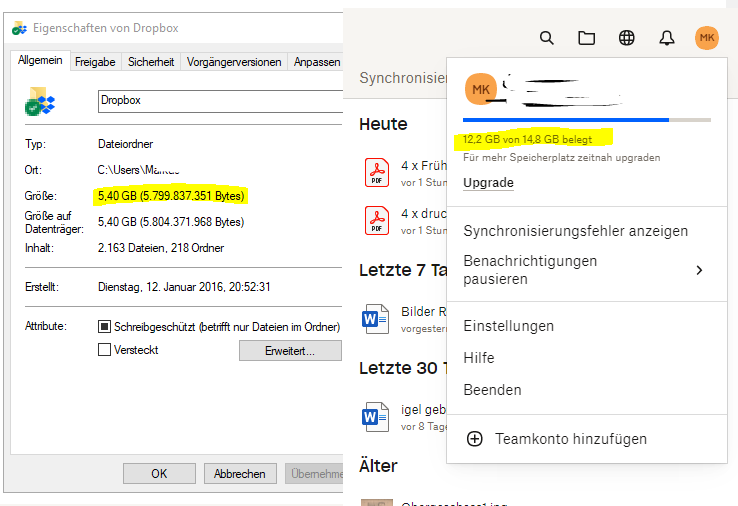Click the PDF icon of the first Heute file
Image resolution: width=738 pixels, height=506 pixels.
tap(377, 173)
